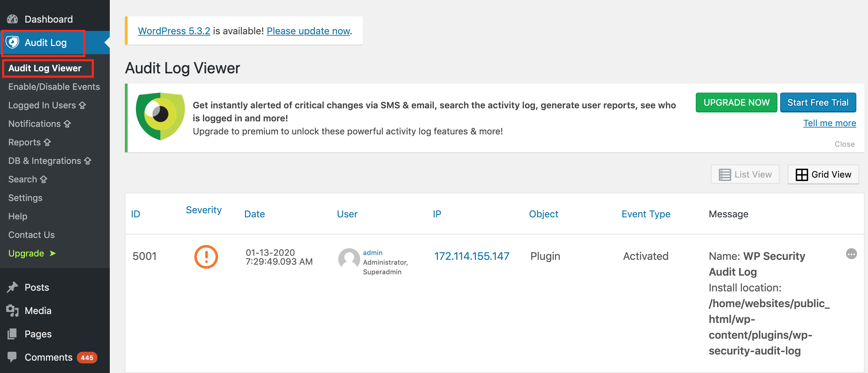The height and width of the screenshot is (373, 868).
Task: Click the Message column header
Action: [x=729, y=214]
